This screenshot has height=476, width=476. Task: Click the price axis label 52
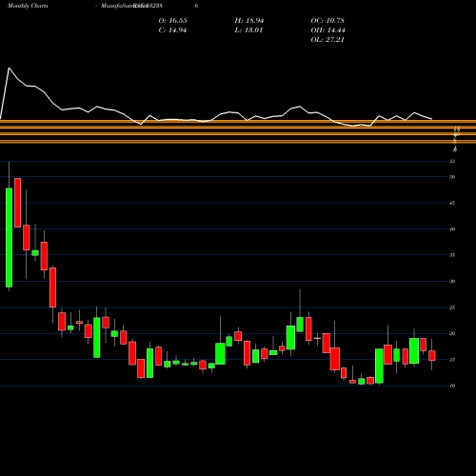[x=452, y=161]
